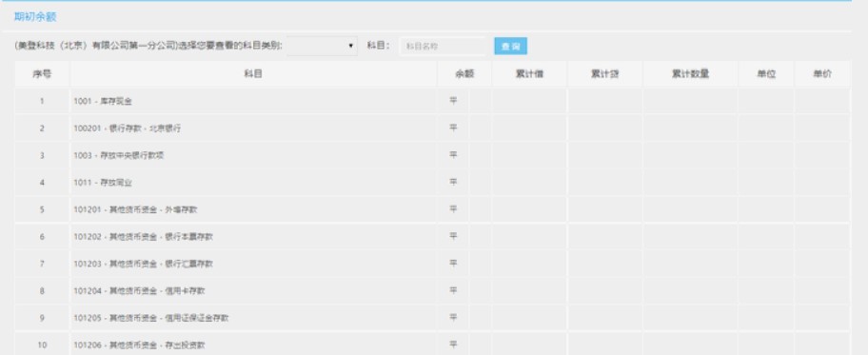Click the 平 direction in the 100201 row

(453, 128)
